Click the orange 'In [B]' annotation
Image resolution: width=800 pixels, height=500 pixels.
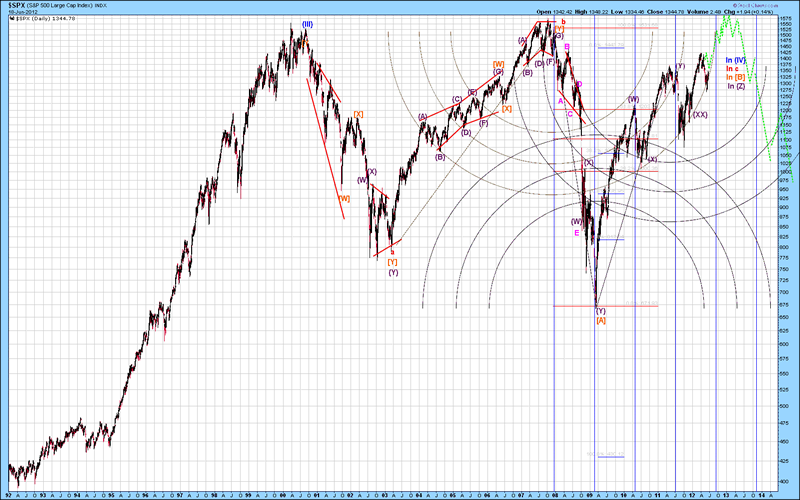pyautogui.click(x=735, y=77)
